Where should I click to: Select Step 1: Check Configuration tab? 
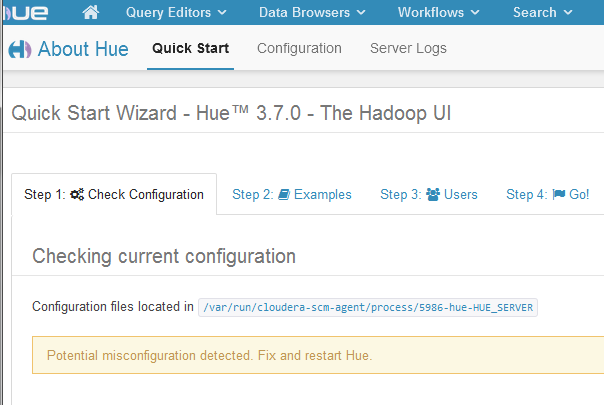pos(114,194)
